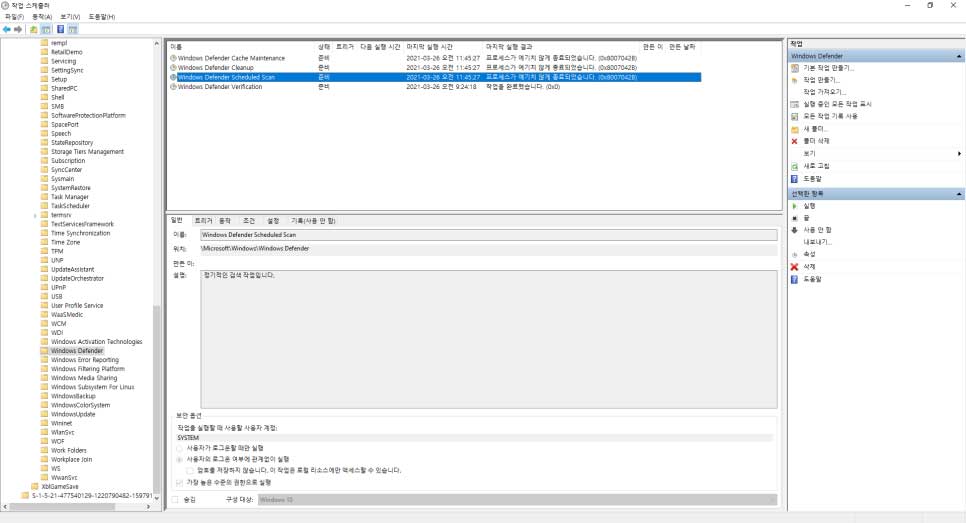Viewport: 966px width, 523px height.
Task: Click 내보내기 (Export) action
Action: [818, 242]
